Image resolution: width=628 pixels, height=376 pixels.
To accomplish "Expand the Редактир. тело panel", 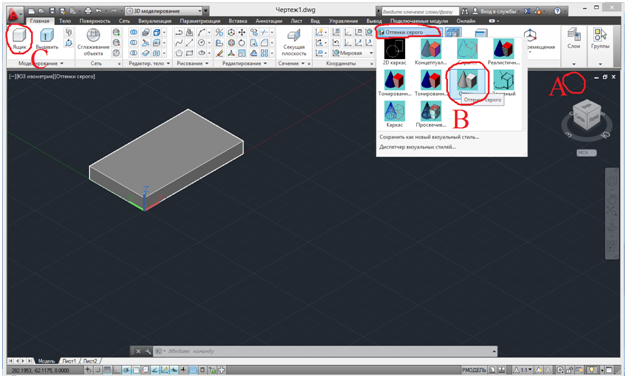I will 149,63.
